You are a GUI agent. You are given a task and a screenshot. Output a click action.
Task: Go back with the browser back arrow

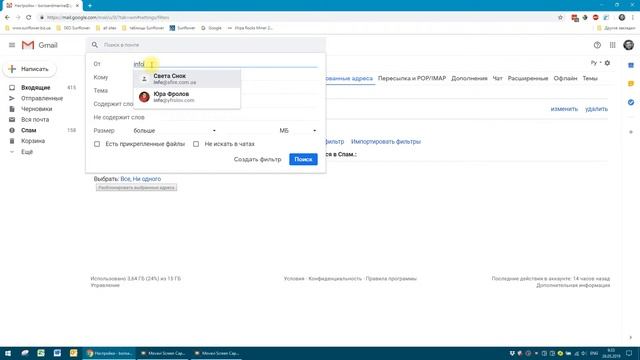tap(7, 17)
